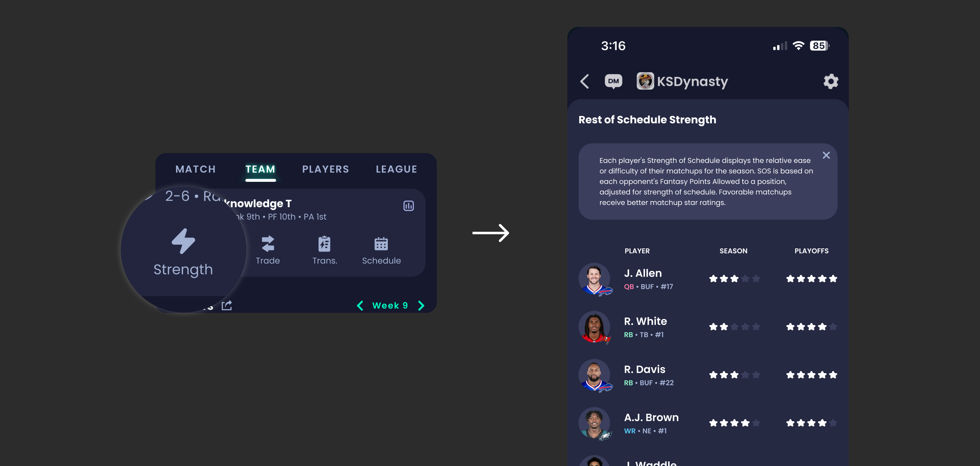The height and width of the screenshot is (466, 980).
Task: Dismiss the Strength of Schedule info box
Action: pos(826,155)
